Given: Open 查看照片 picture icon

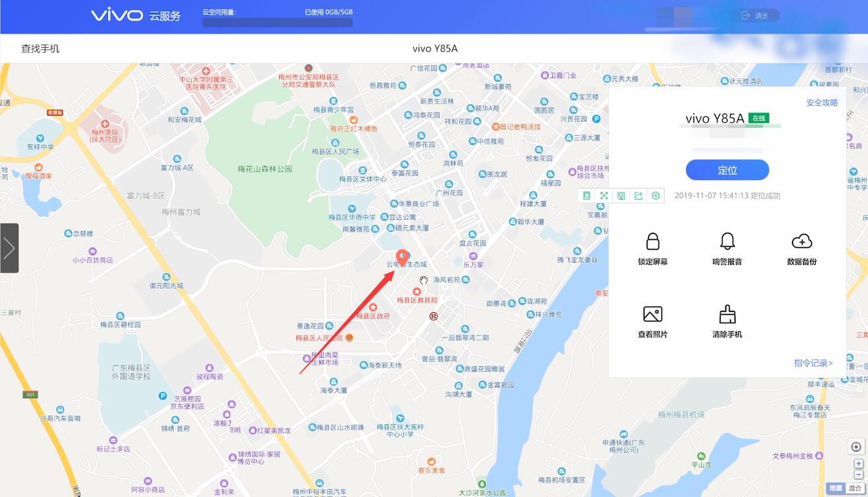Looking at the screenshot, I should click(x=653, y=314).
